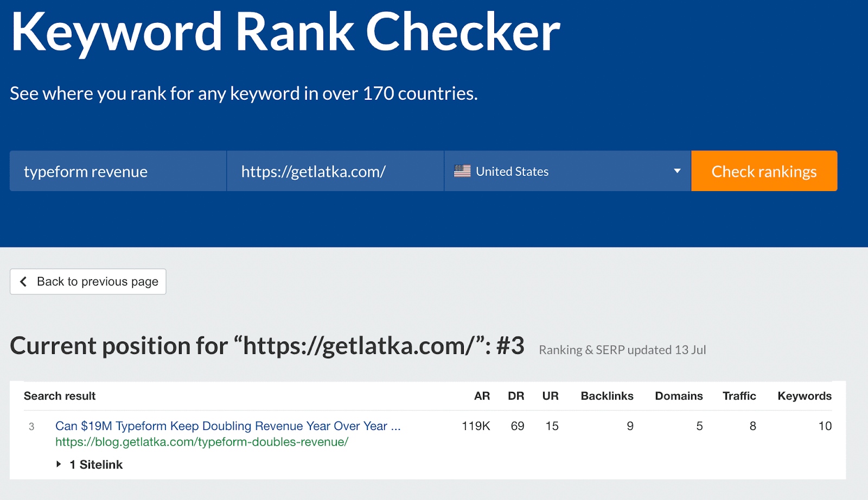
Task: Go back using Back to previous page
Action: [88, 282]
